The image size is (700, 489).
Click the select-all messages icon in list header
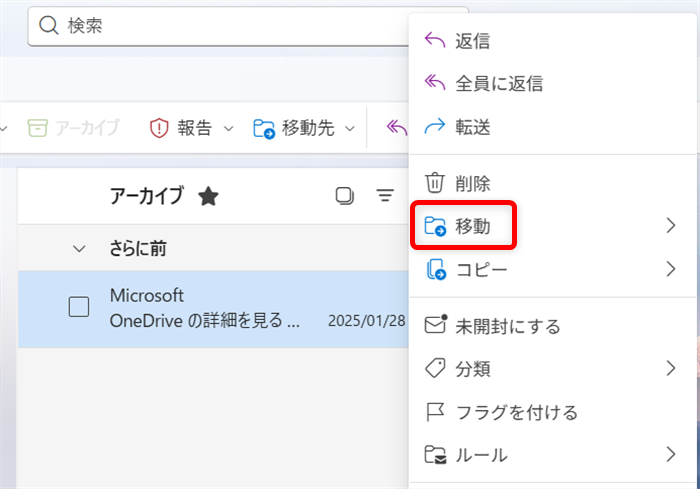pos(345,196)
